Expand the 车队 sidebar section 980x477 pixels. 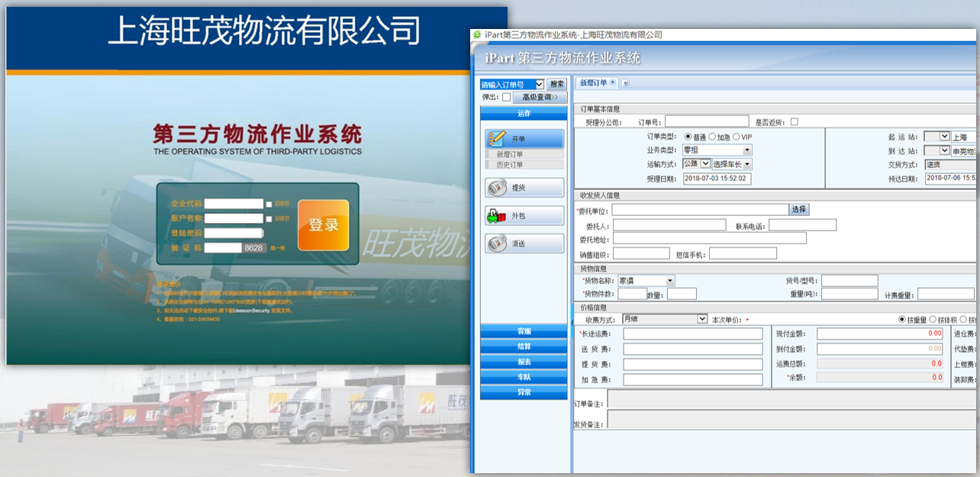(524, 377)
